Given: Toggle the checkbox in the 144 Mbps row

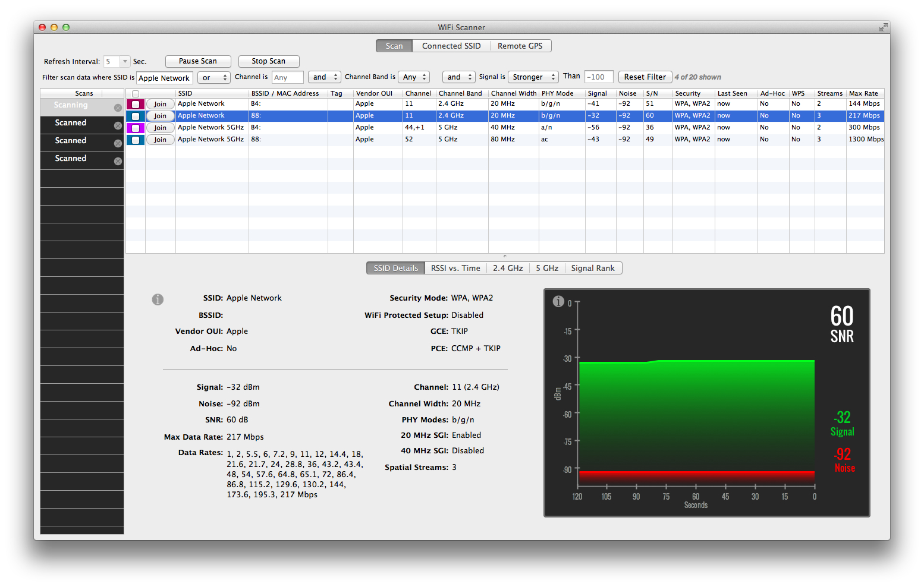Looking at the screenshot, I should pyautogui.click(x=136, y=104).
